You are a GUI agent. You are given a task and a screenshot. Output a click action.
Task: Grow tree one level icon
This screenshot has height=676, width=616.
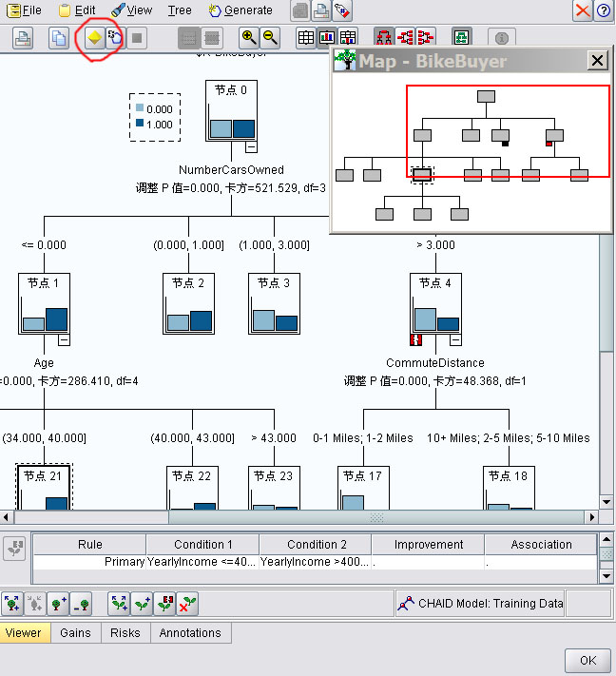pyautogui.click(x=59, y=603)
